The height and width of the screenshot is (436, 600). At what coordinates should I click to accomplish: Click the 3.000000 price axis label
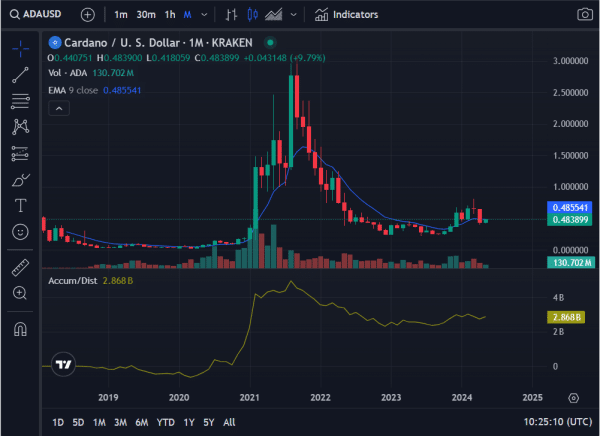tap(571, 61)
